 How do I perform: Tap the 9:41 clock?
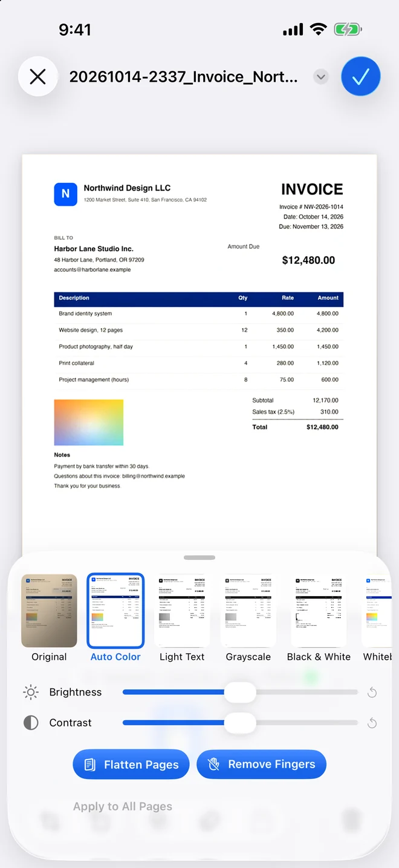click(75, 29)
